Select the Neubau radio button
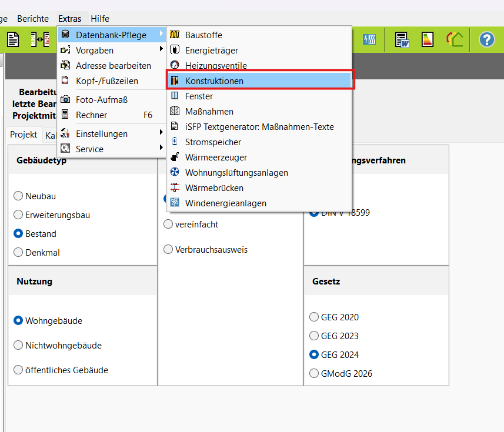Viewport: 504px width, 432px height. click(18, 196)
